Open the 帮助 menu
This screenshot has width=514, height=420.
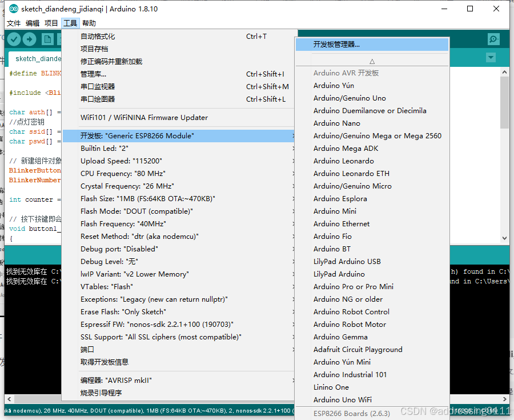[x=89, y=23]
